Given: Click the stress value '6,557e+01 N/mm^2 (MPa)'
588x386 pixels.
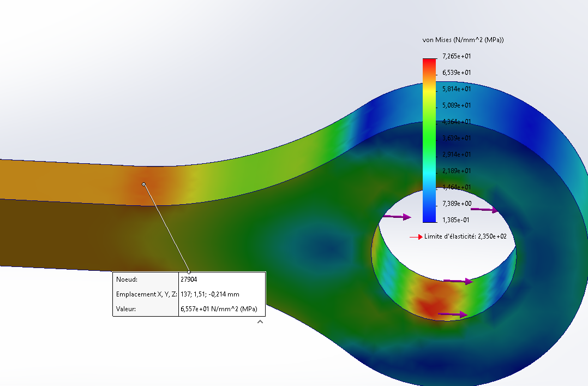Looking at the screenshot, I should pyautogui.click(x=219, y=309).
